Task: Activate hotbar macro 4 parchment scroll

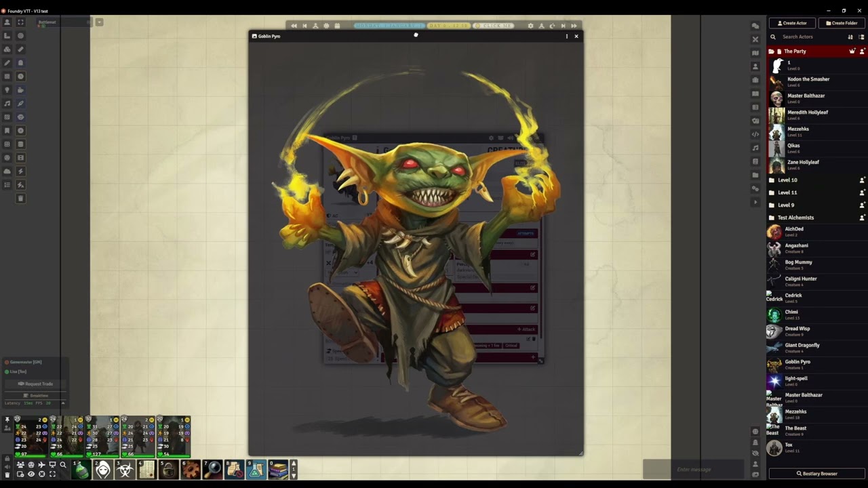Action: click(x=146, y=470)
